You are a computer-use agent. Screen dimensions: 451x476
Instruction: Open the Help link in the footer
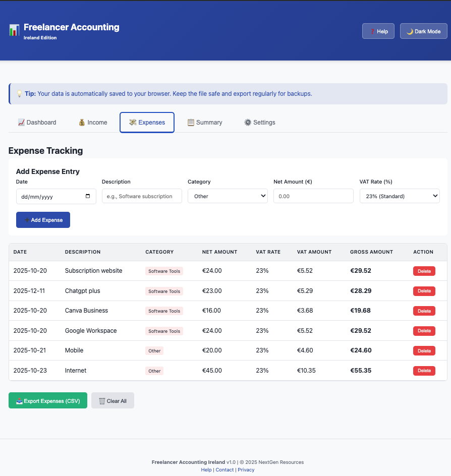point(206,469)
